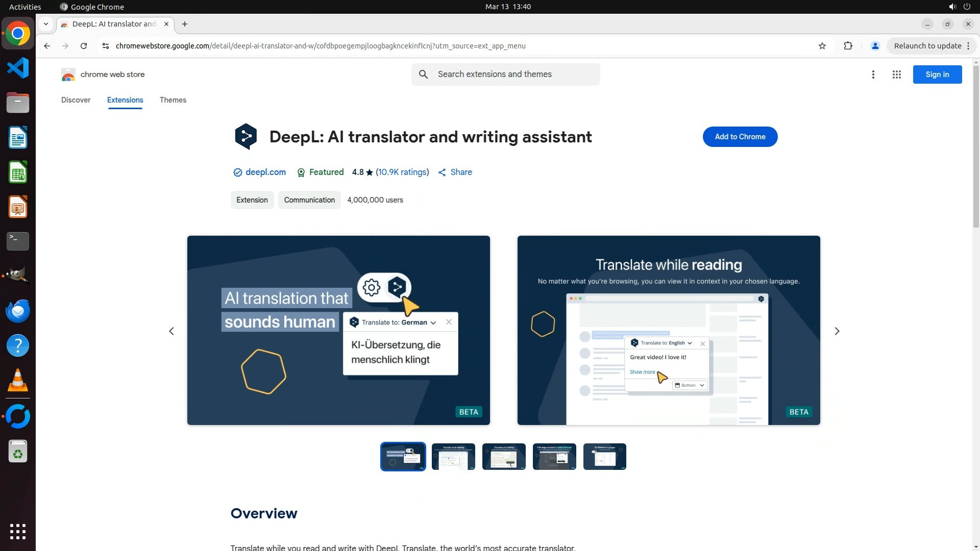This screenshot has width=980, height=551.
Task: Open Chrome profile avatar icon
Action: coord(875,46)
